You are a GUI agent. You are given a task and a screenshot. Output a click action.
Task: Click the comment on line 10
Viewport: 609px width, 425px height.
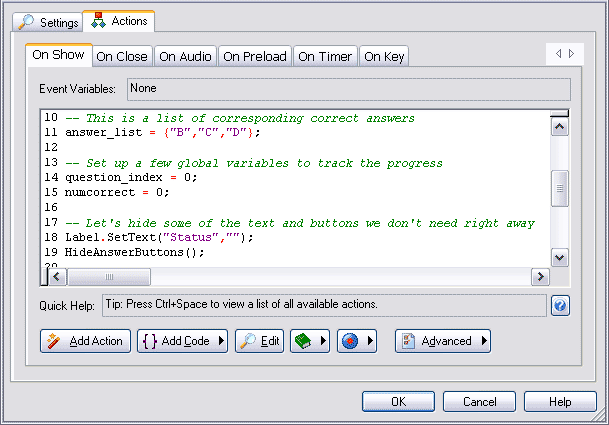point(240,118)
